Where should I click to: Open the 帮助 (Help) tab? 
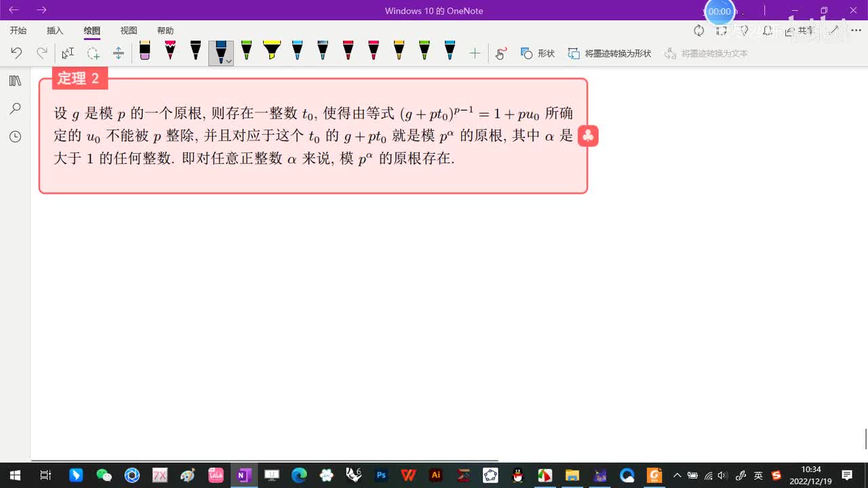165,30
